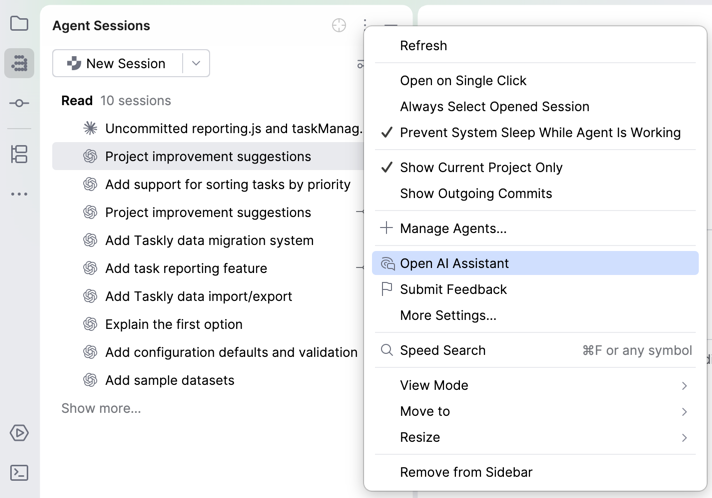Open the Add Taskly data import/export session

[208, 296]
